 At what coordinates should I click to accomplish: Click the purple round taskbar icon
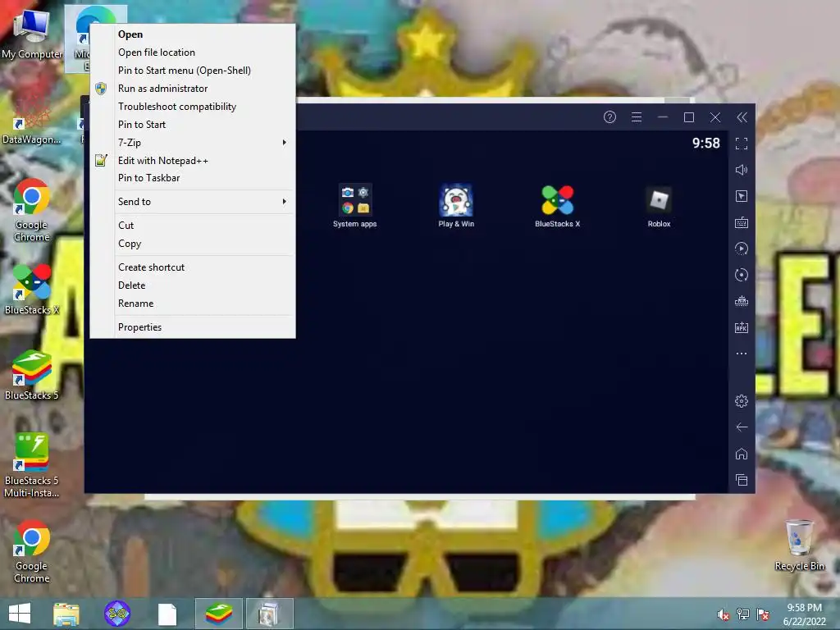pyautogui.click(x=116, y=614)
